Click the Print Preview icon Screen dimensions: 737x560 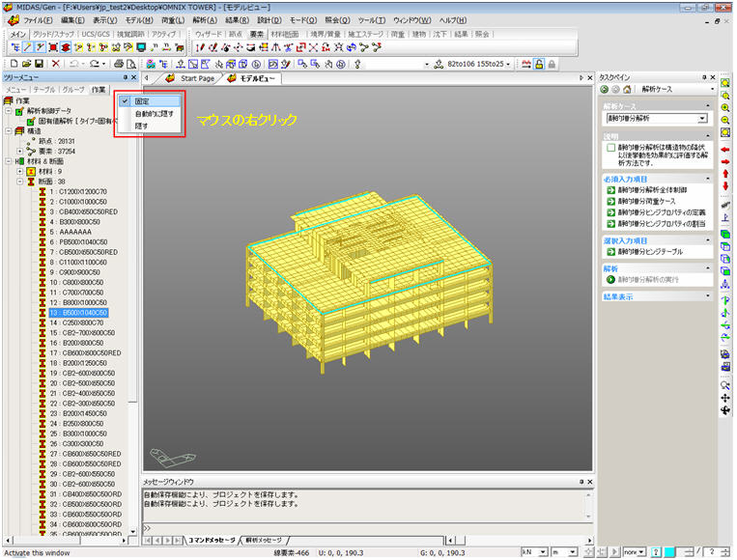click(131, 64)
